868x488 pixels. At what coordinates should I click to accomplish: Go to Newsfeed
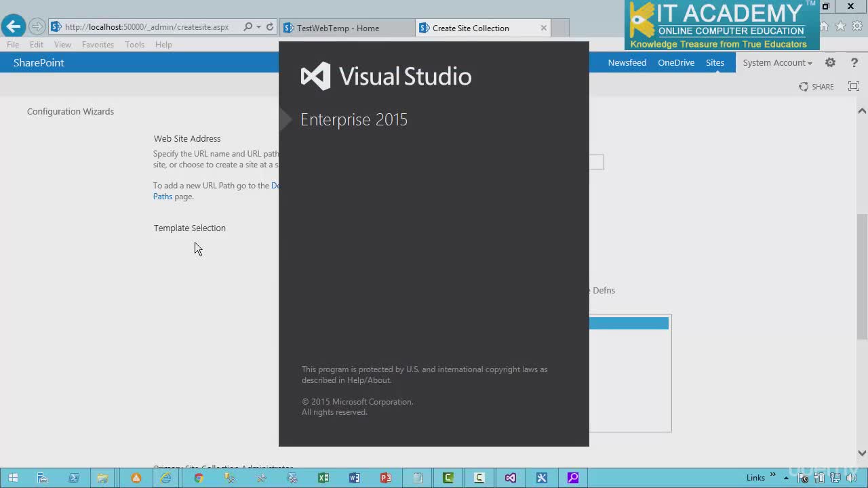point(627,62)
